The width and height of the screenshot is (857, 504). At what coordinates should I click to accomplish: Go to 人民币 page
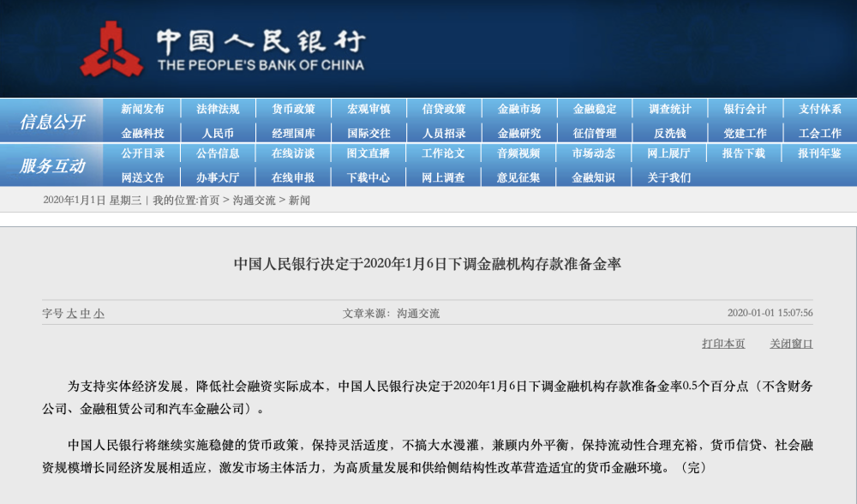(218, 134)
